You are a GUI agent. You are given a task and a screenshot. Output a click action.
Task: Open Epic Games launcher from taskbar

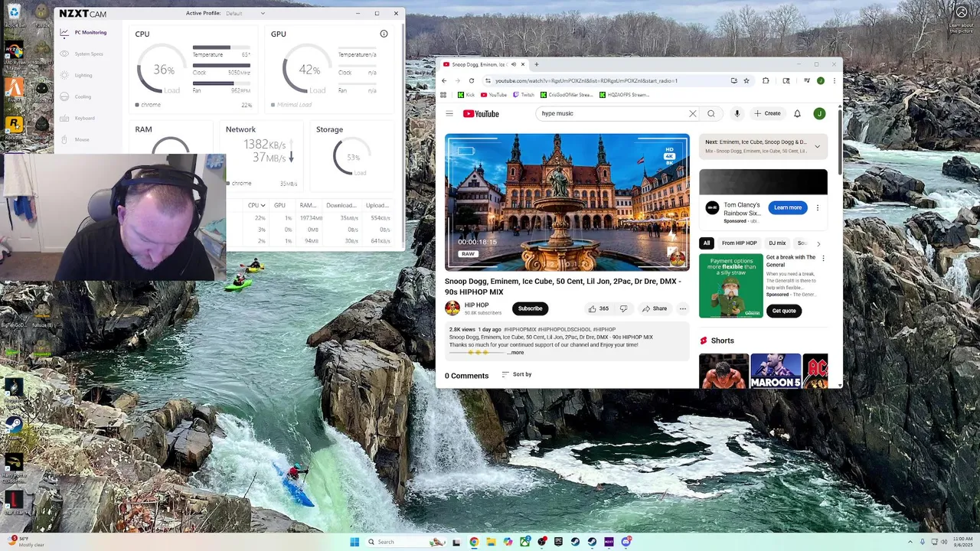(558, 542)
